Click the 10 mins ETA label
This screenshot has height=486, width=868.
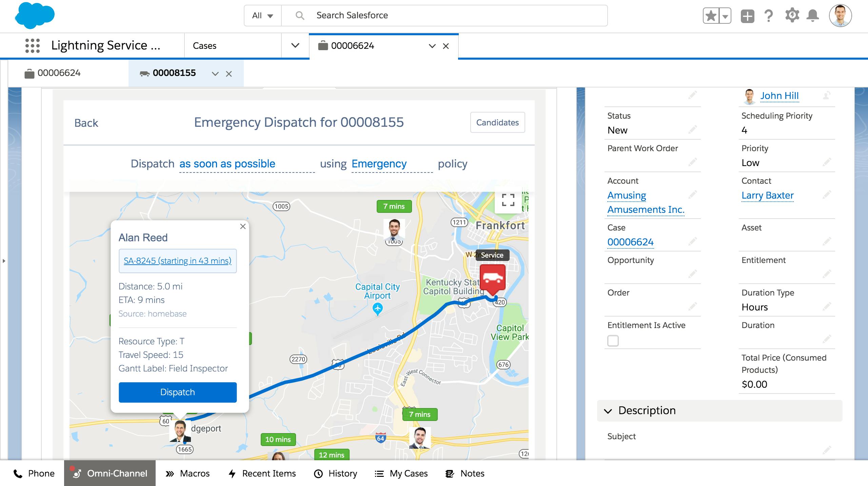click(x=278, y=440)
